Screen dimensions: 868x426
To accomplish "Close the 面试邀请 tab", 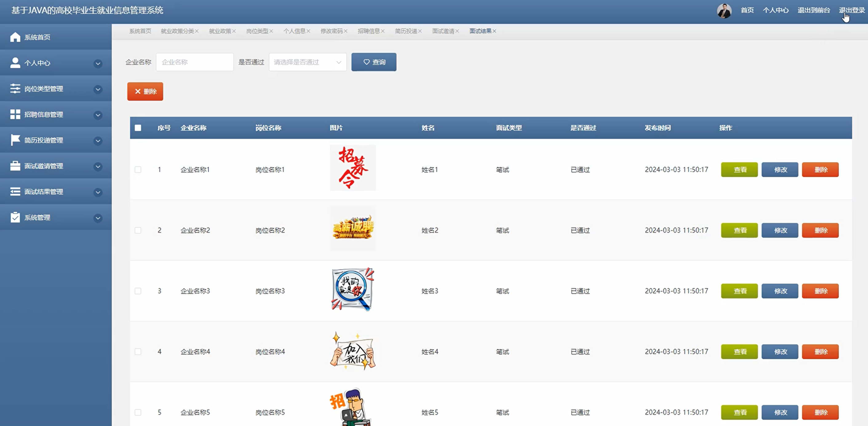I will tap(457, 31).
